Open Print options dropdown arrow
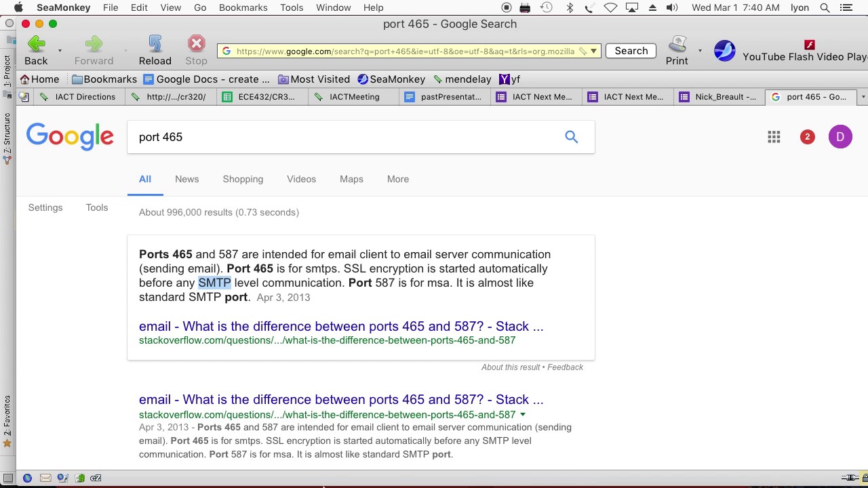 700,51
